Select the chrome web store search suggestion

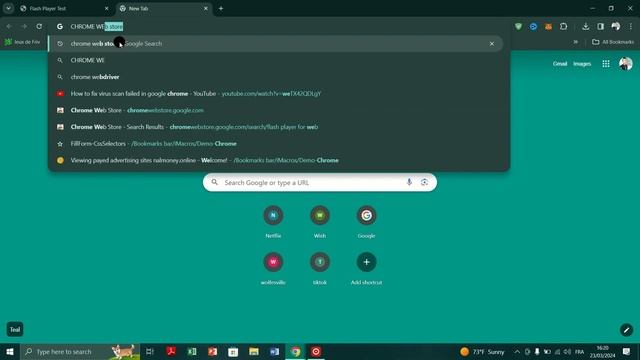[x=276, y=44]
